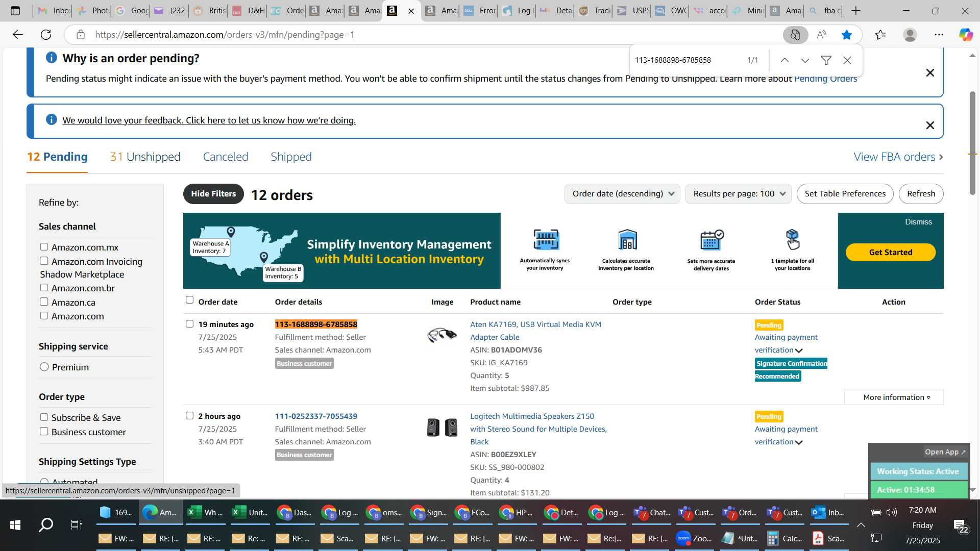Click Get Started on inventory banner
This screenshot has height=551, width=980.
point(890,253)
